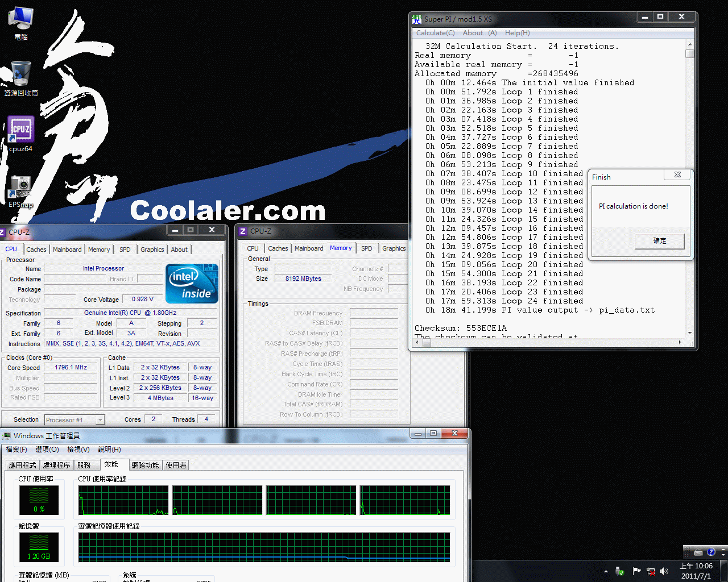Click the volume speaker tray icon
Screen dimensions: 728x582
point(664,571)
